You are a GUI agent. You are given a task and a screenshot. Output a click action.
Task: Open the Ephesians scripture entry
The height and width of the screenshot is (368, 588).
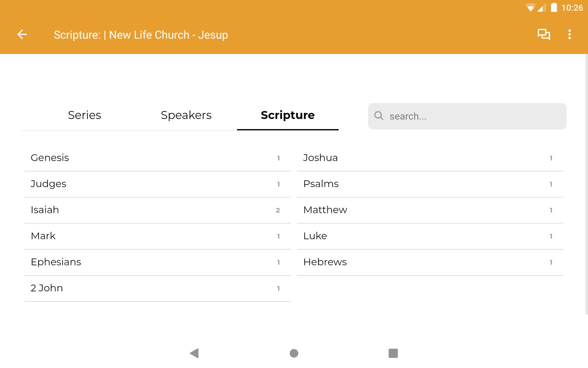[x=157, y=262]
